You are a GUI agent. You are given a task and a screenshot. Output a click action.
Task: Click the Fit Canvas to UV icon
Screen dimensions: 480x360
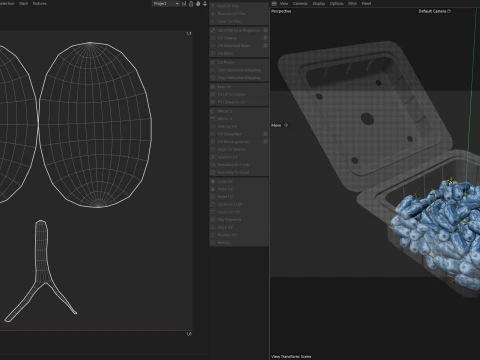[x=213, y=102]
